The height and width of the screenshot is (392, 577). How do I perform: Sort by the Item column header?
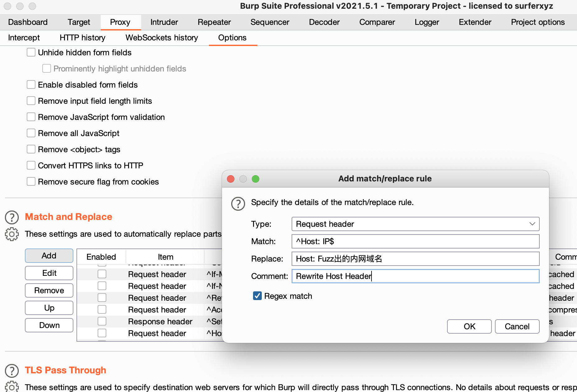(165, 257)
